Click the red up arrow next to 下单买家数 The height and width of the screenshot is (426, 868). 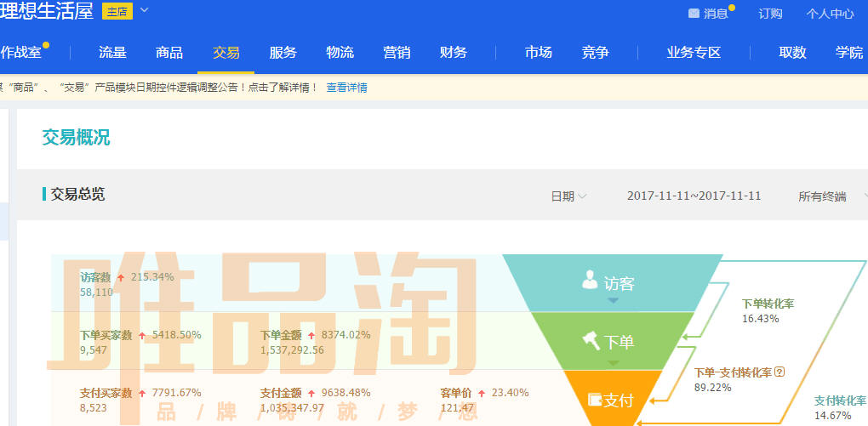(x=142, y=335)
